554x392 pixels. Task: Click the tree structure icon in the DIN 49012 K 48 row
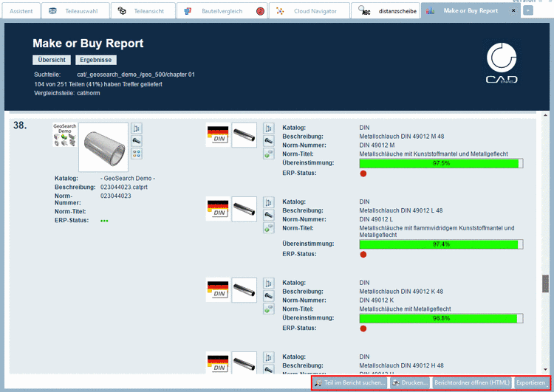(x=269, y=283)
